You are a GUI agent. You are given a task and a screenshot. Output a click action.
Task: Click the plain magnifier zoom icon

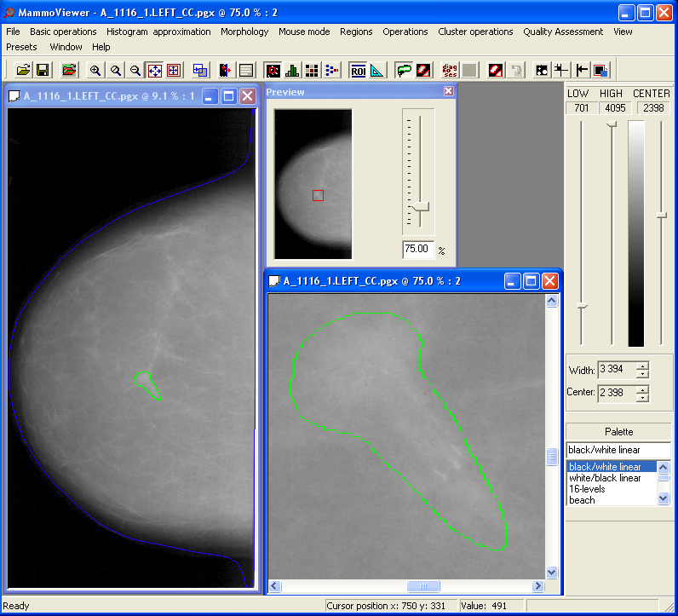116,70
